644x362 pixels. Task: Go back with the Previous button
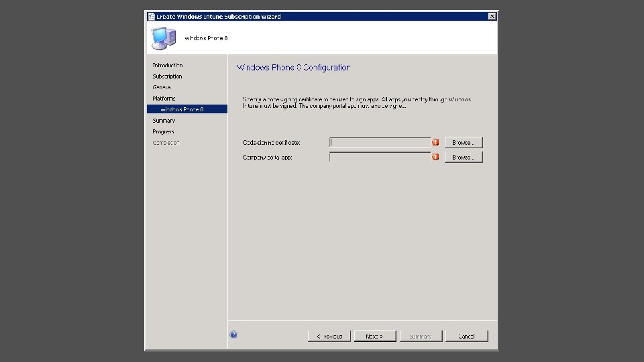coord(329,336)
